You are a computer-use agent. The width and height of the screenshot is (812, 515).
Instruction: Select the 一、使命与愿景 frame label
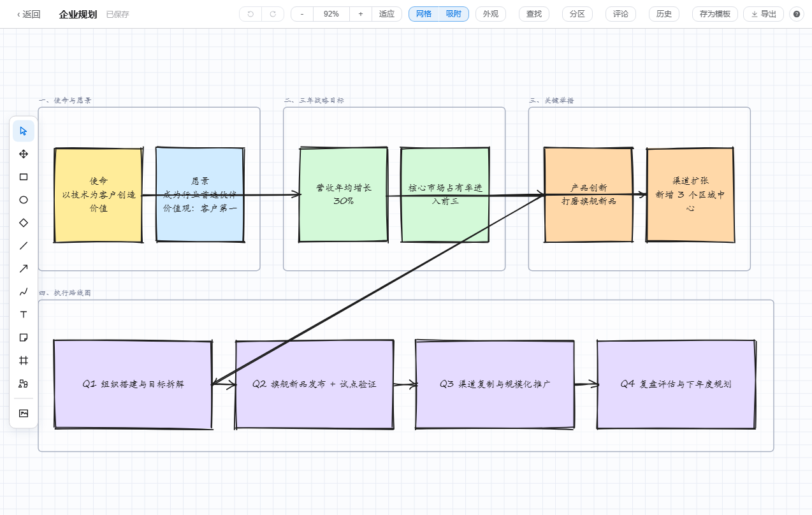tap(65, 100)
